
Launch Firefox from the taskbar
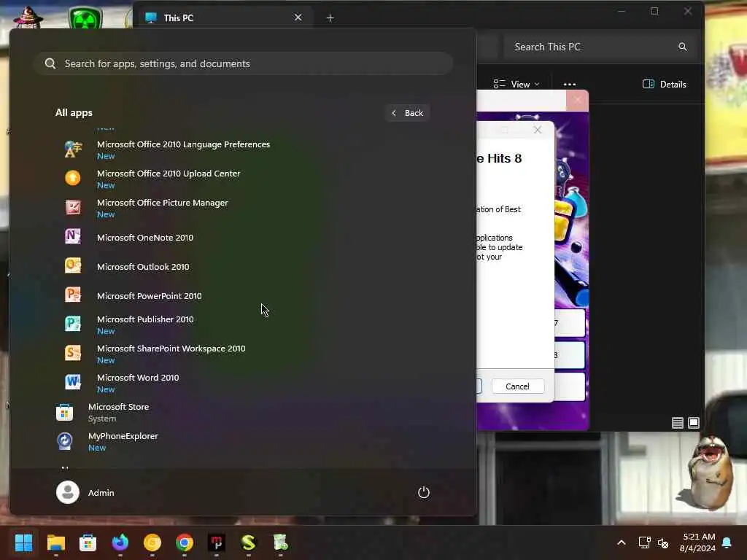point(120,542)
